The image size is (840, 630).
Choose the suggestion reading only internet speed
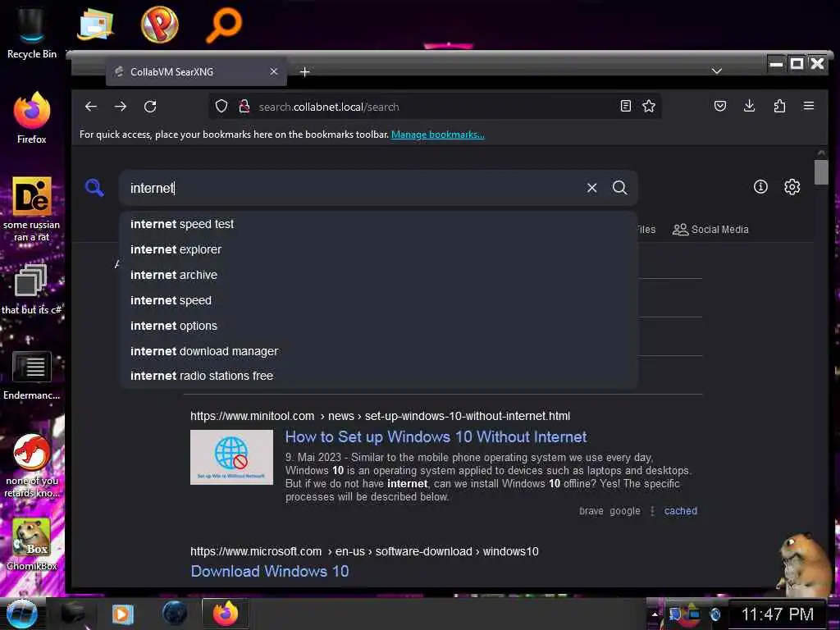tap(378, 300)
